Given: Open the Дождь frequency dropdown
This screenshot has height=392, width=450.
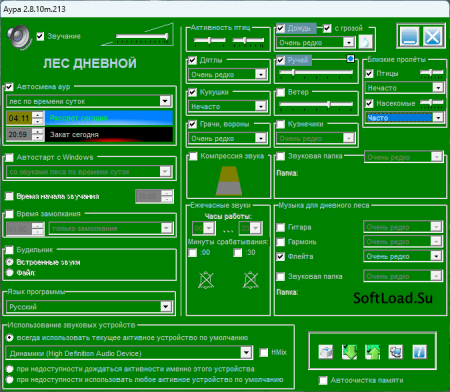Looking at the screenshot, I should pyautogui.click(x=315, y=42).
